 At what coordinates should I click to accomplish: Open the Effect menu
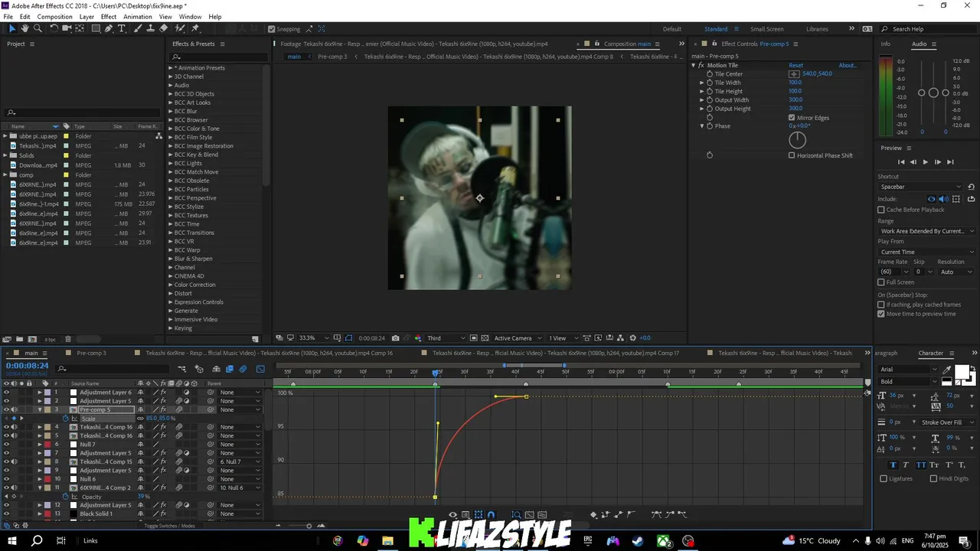(x=109, y=17)
